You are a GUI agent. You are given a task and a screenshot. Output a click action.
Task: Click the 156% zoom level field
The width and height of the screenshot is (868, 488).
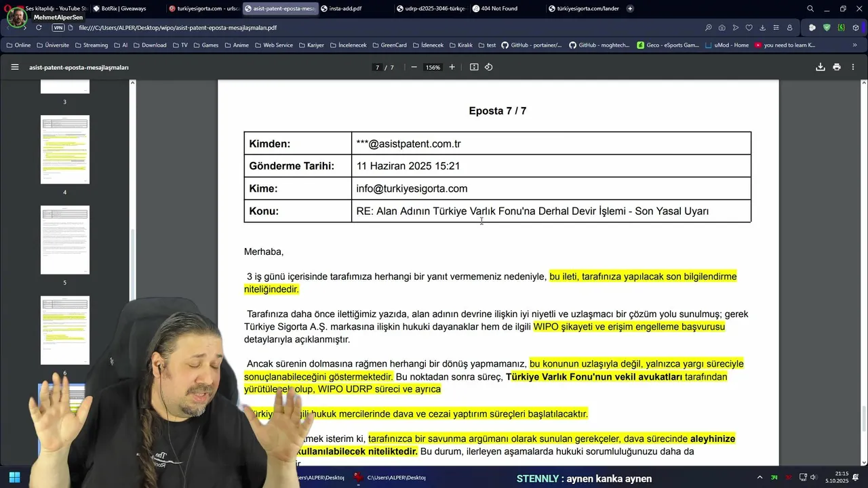click(x=433, y=67)
